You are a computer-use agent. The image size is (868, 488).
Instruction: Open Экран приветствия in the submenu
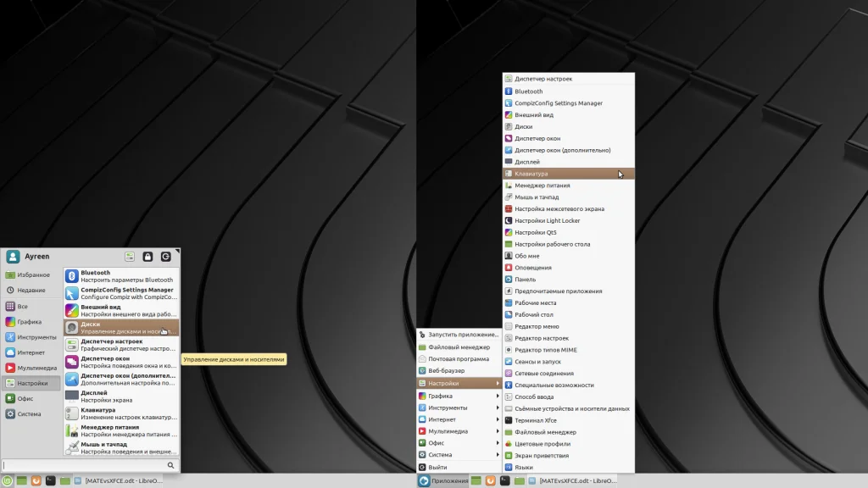pyautogui.click(x=569, y=456)
